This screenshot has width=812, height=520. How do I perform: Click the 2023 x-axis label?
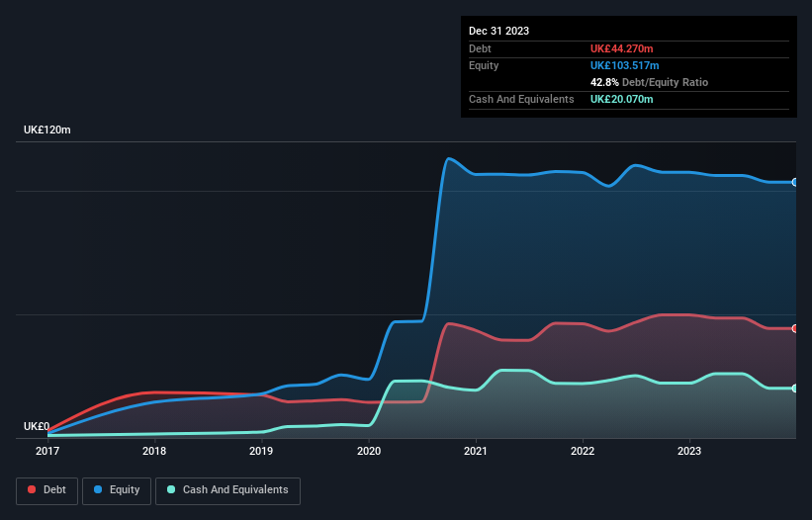click(x=689, y=451)
